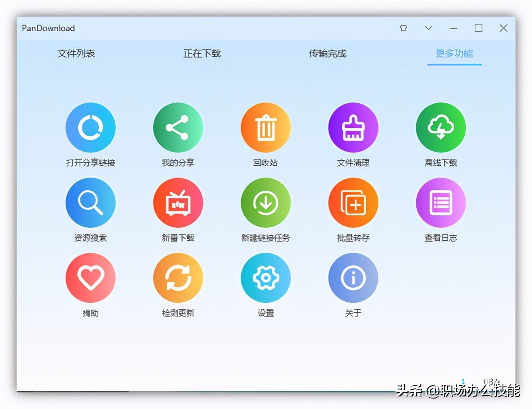Open the 捐助 donate heart icon
The image size is (532, 409).
tap(90, 278)
